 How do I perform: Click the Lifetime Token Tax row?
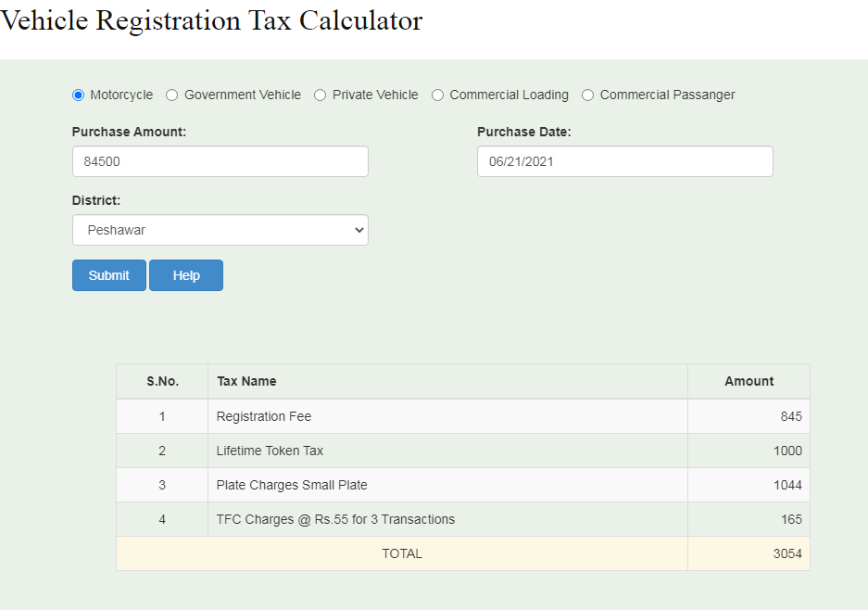(x=270, y=451)
